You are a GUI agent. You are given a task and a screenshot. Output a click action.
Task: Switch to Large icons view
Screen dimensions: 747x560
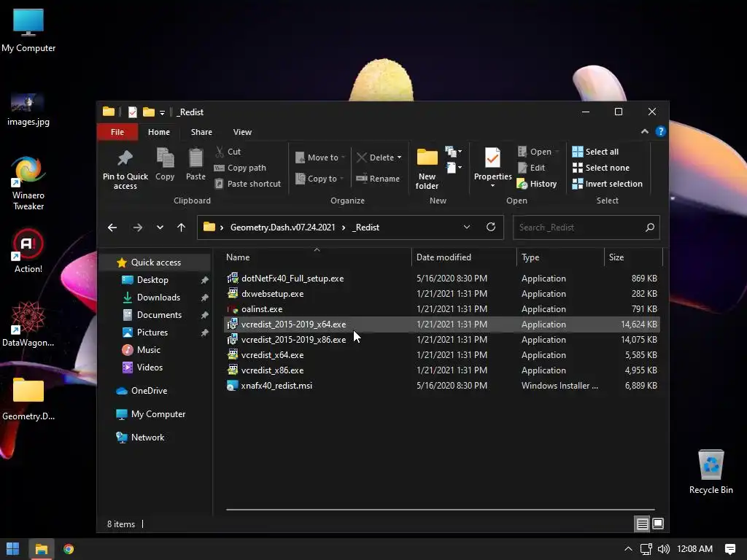658,524
